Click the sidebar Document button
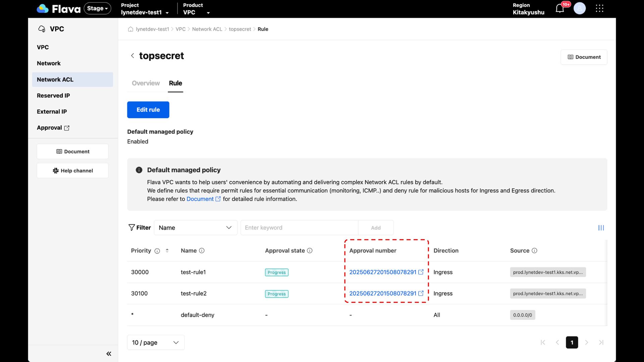This screenshot has height=362, width=644. [72, 152]
